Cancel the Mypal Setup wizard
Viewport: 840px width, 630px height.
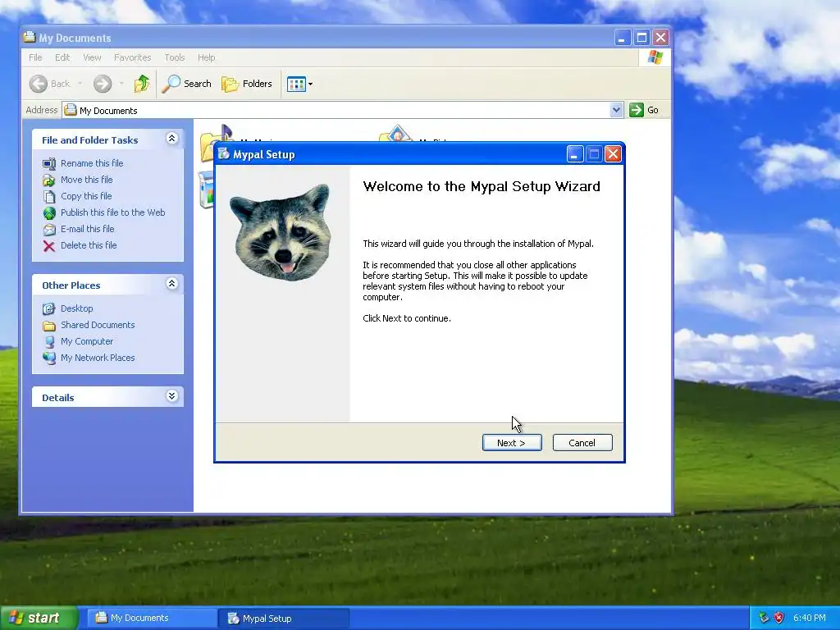click(x=582, y=442)
